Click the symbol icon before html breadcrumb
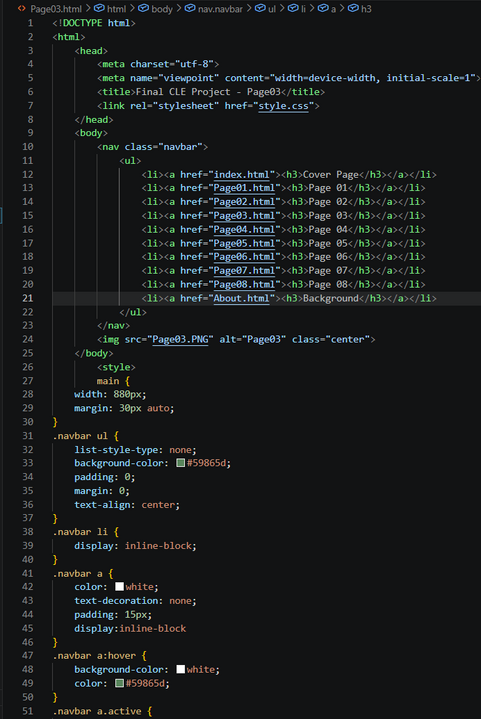This screenshot has height=719, width=481. tap(99, 8)
